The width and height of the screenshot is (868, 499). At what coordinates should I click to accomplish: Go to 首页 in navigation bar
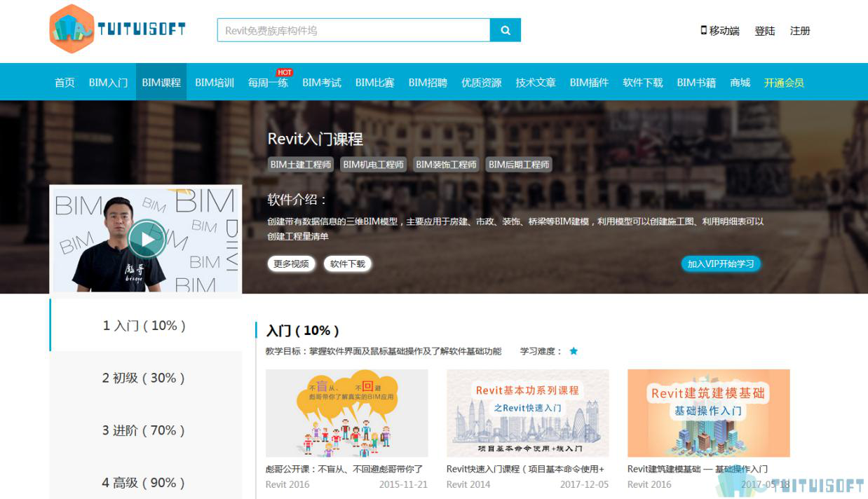point(65,83)
